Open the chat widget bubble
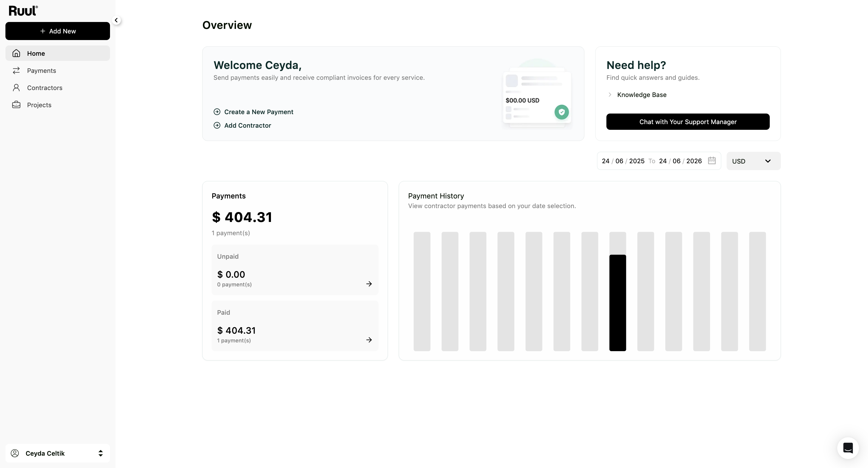Screen dimensions: 868x468 click(x=848, y=448)
